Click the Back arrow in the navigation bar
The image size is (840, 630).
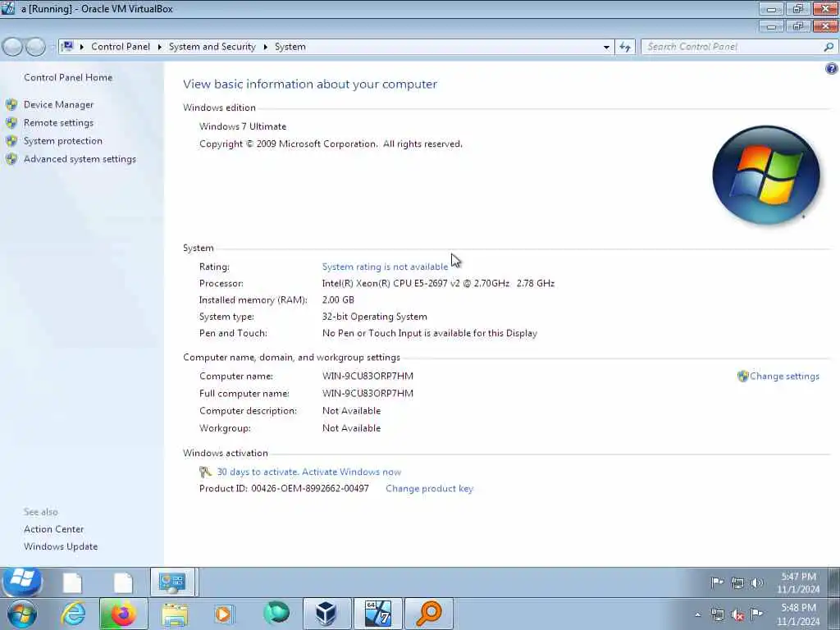[13, 47]
